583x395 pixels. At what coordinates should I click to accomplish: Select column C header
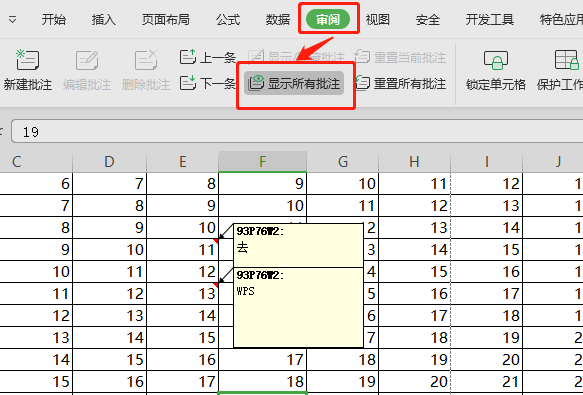tap(36, 162)
